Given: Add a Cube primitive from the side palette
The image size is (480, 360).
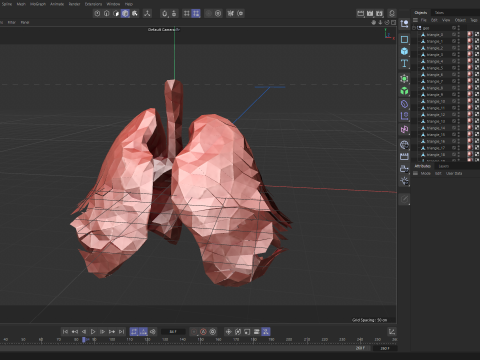Looking at the screenshot, I should (404, 51).
